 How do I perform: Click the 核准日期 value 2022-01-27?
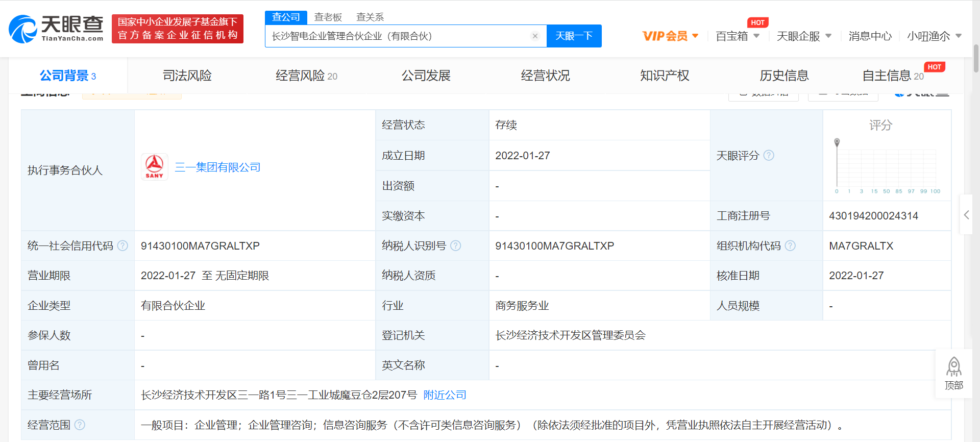coord(856,275)
